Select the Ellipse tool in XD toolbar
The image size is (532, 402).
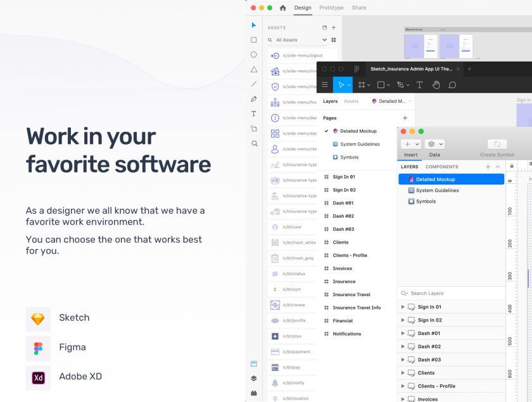pos(253,55)
